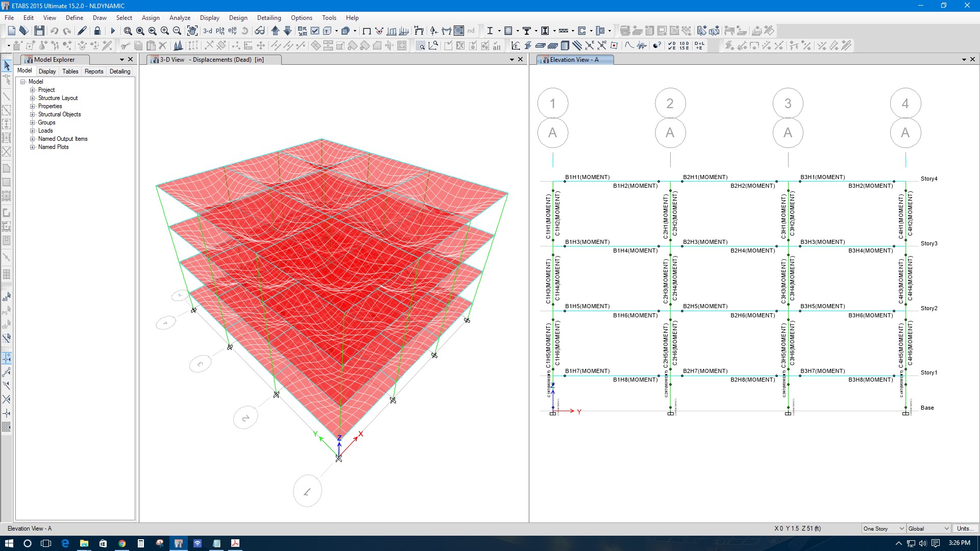Toggle perspective view with the glasses icon

260,30
